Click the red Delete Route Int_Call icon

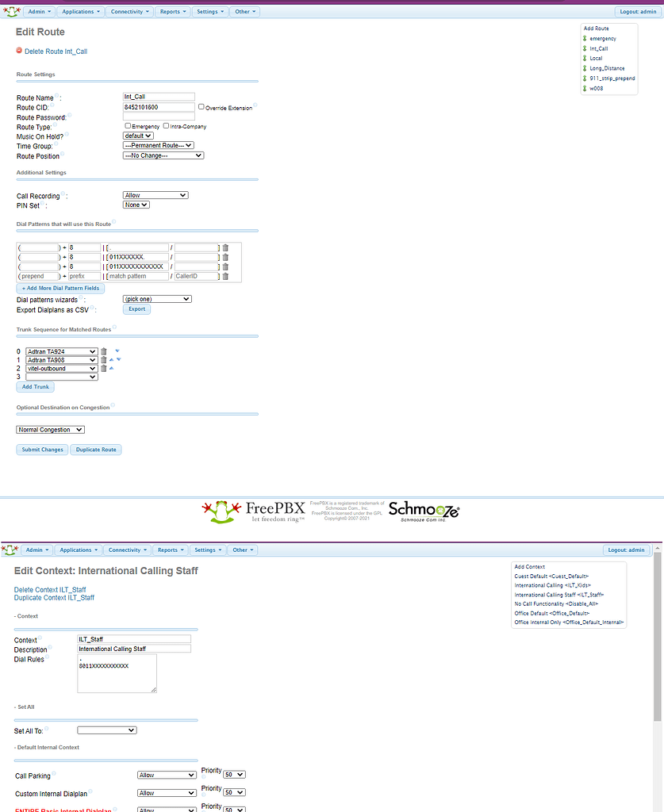click(19, 51)
